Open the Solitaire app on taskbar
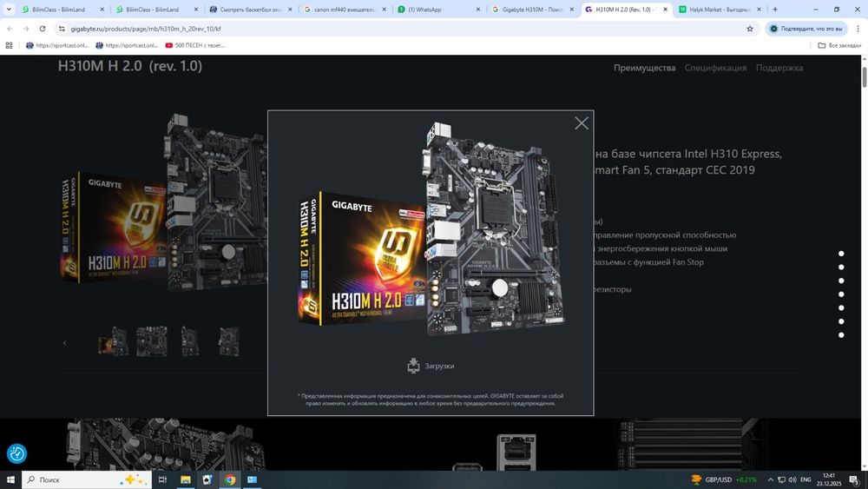The height and width of the screenshot is (489, 868). [207, 479]
